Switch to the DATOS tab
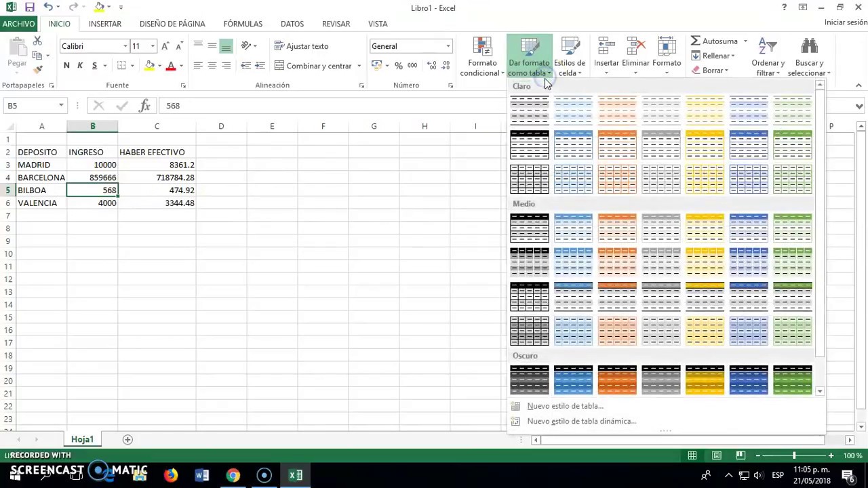The image size is (868, 488). [x=292, y=24]
